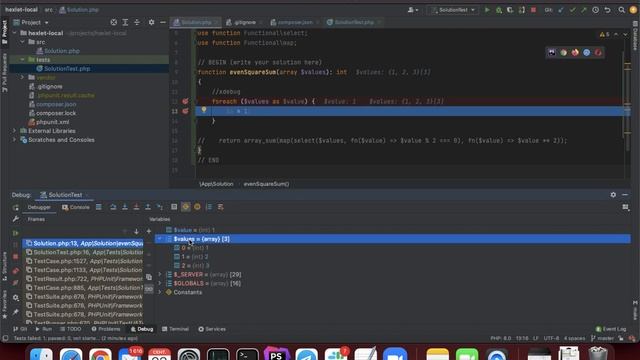Collapse the $values array variable

pos(160,239)
